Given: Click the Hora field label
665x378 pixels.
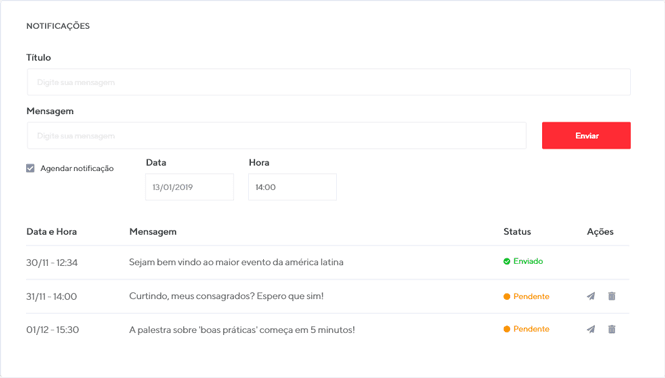Looking at the screenshot, I should coord(259,162).
